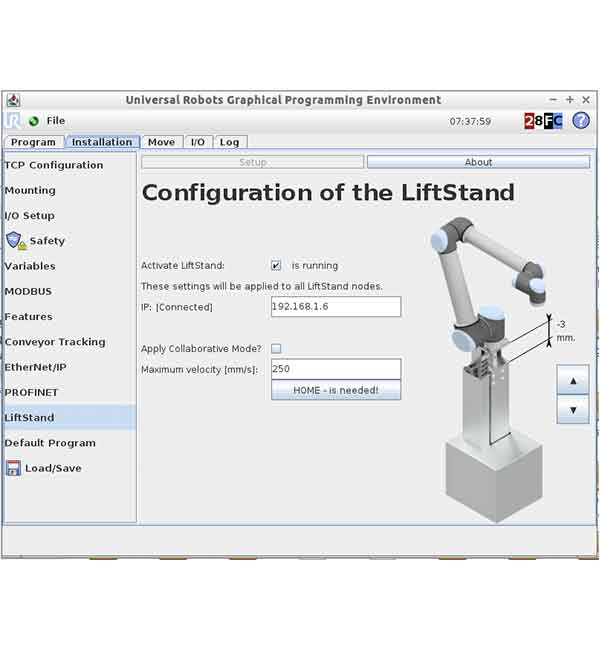
Task: Enable the Apply Collaborative Mode checkbox
Action: click(x=276, y=348)
